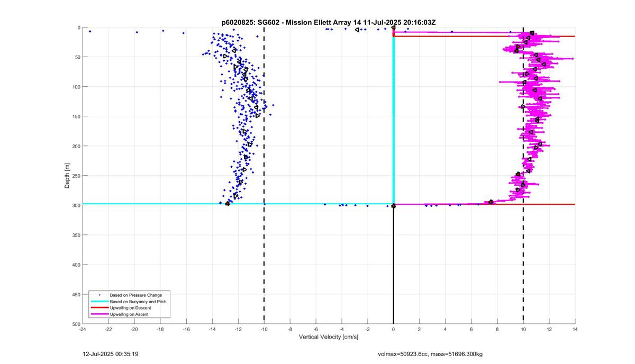635x364 pixels.
Task: Click x-axis tick label '-18'
Action: click(160, 329)
